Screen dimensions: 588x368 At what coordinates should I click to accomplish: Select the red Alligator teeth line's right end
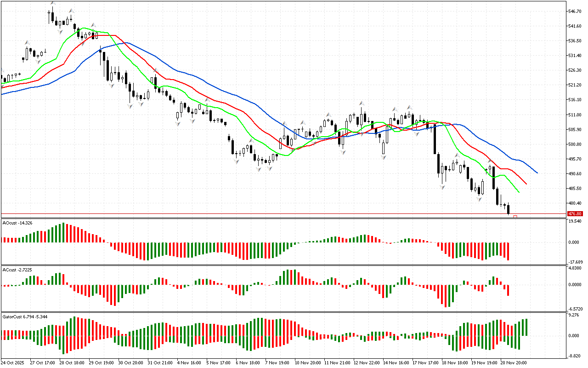[x=526, y=184]
